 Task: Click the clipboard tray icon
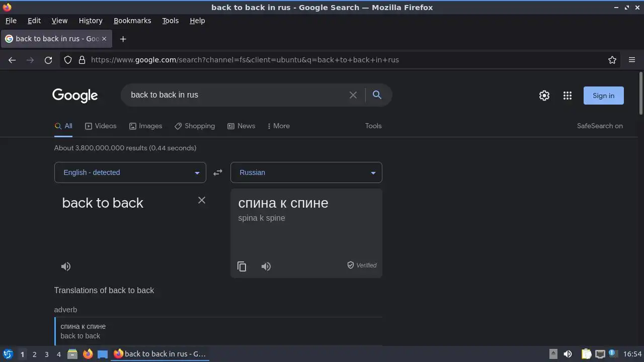click(586, 354)
